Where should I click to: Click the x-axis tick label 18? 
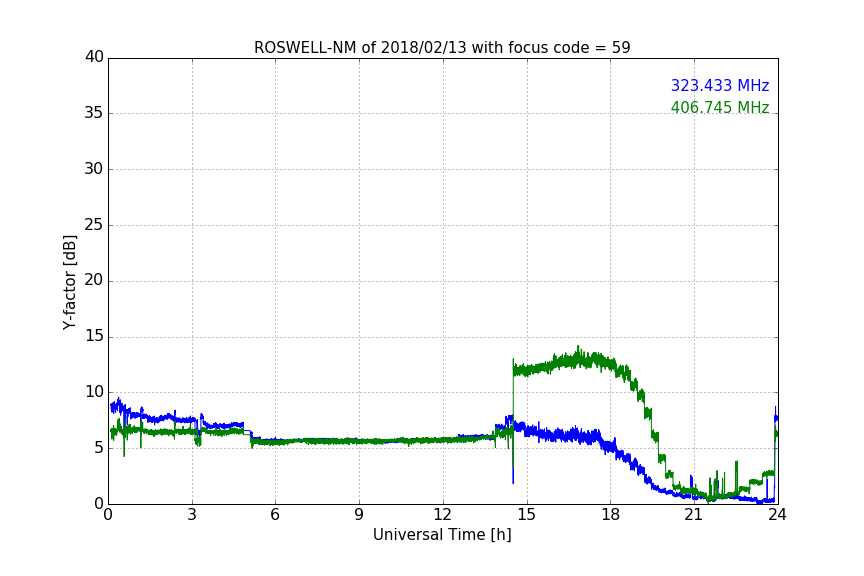click(610, 515)
